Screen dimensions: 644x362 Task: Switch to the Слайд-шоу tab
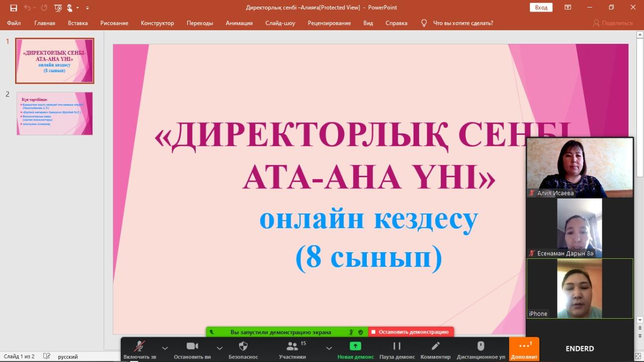pos(280,23)
